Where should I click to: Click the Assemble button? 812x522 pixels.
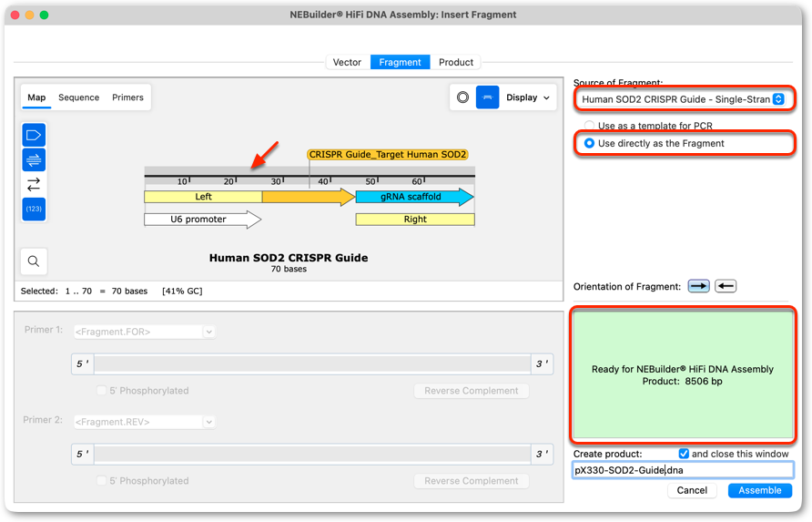pos(760,490)
